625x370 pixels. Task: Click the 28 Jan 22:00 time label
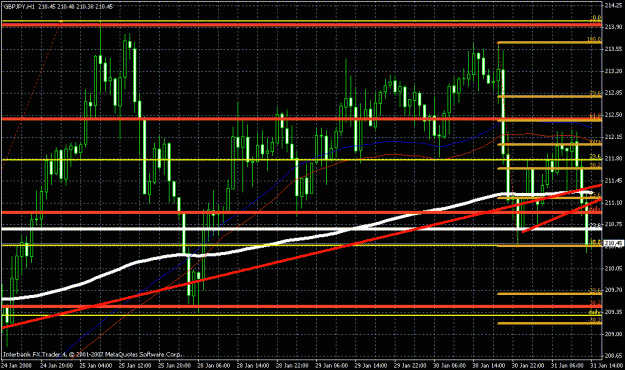(x=292, y=366)
